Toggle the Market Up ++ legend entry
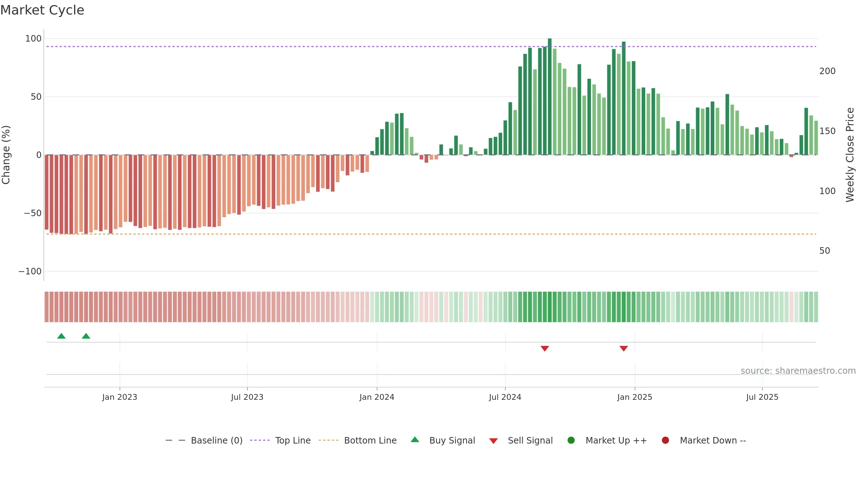The height and width of the screenshot is (488, 868). tap(607, 440)
